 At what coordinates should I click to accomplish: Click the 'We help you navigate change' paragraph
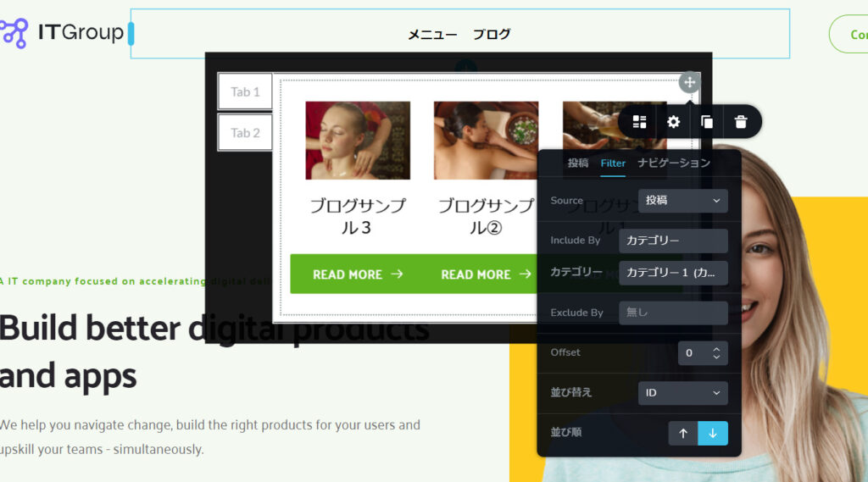210,437
